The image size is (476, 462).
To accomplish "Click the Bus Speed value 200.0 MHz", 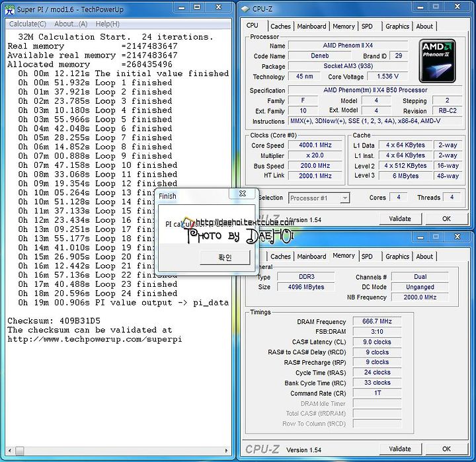I will click(x=315, y=166).
